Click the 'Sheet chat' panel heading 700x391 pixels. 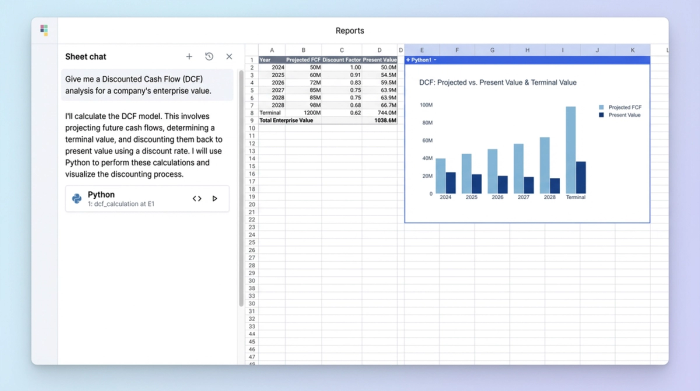click(86, 57)
